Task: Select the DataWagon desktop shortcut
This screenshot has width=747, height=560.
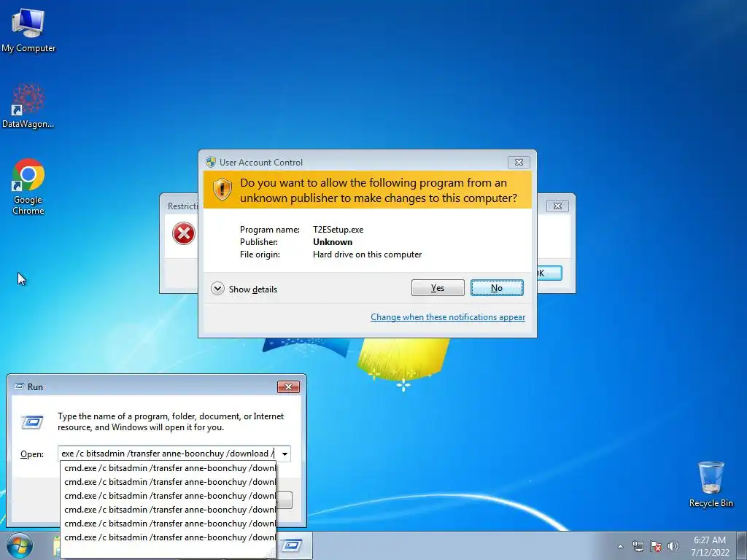Action: (x=28, y=106)
